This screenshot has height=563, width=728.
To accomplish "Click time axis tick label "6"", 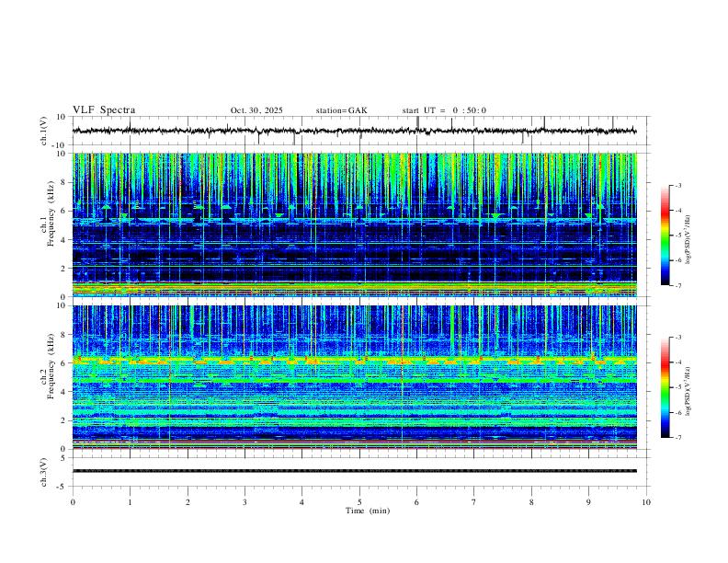I will tap(416, 502).
